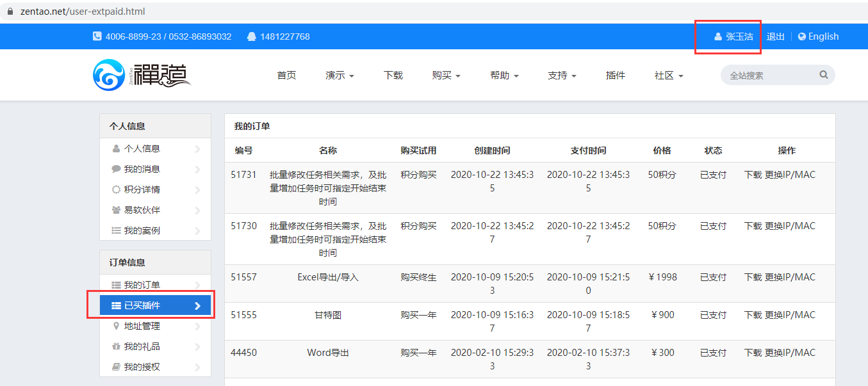Viewport: 868px width, 386px height.
Task: Expand the 社区 dropdown menu
Action: (x=669, y=76)
